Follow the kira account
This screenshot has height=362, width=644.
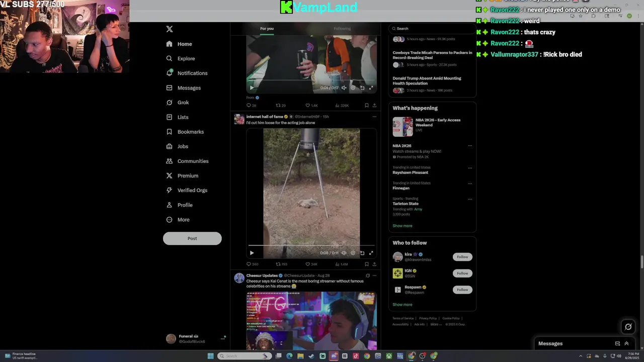(x=462, y=257)
